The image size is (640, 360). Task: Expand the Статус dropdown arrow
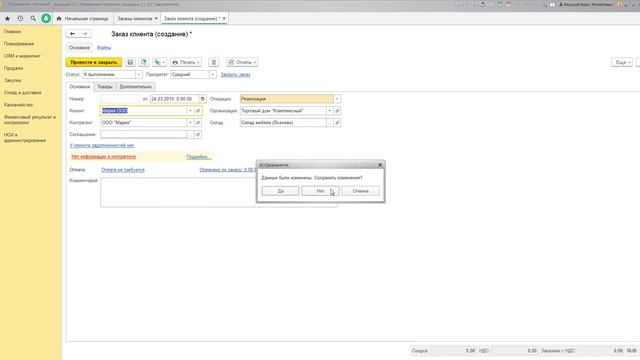coord(138,75)
